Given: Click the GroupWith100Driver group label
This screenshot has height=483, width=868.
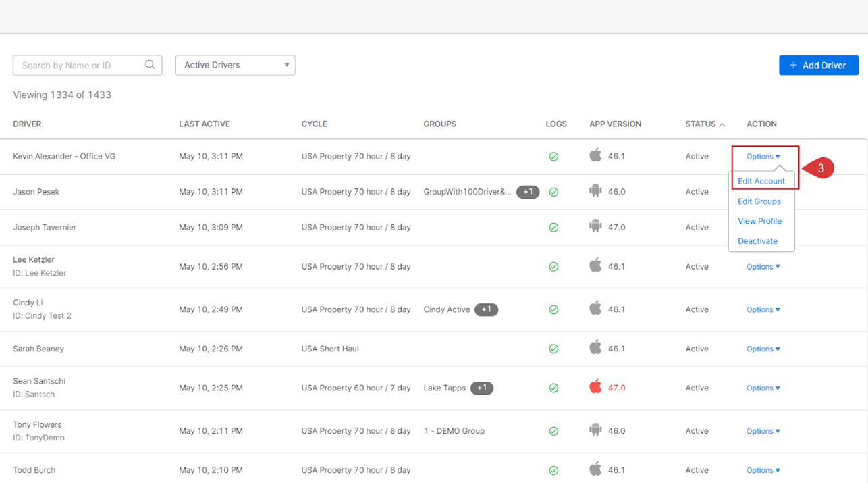Looking at the screenshot, I should [x=467, y=192].
